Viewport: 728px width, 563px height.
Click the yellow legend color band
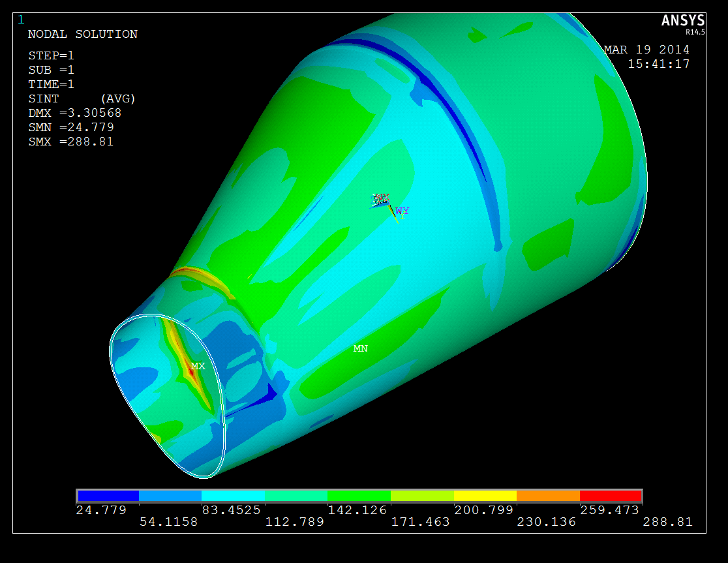485,496
